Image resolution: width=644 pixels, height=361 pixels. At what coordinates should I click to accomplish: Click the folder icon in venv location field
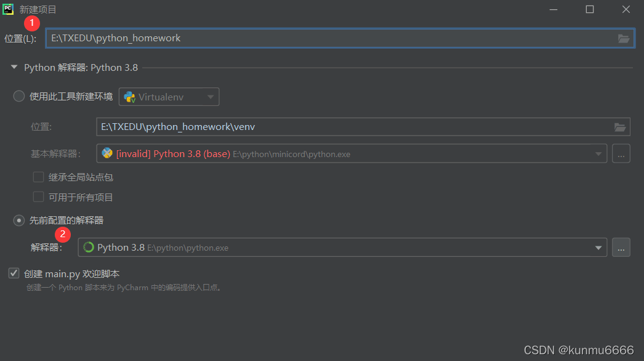[620, 127]
